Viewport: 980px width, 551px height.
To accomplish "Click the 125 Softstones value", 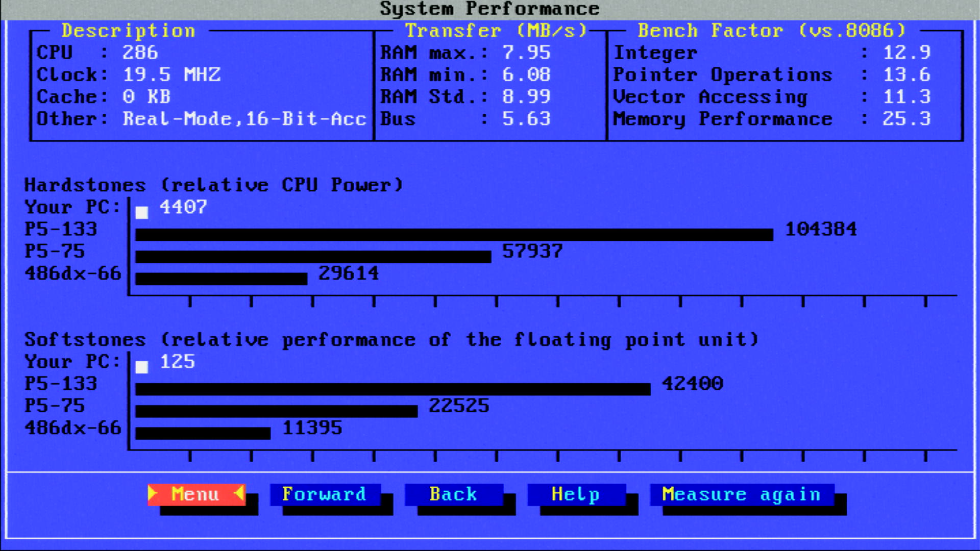I will click(x=178, y=362).
